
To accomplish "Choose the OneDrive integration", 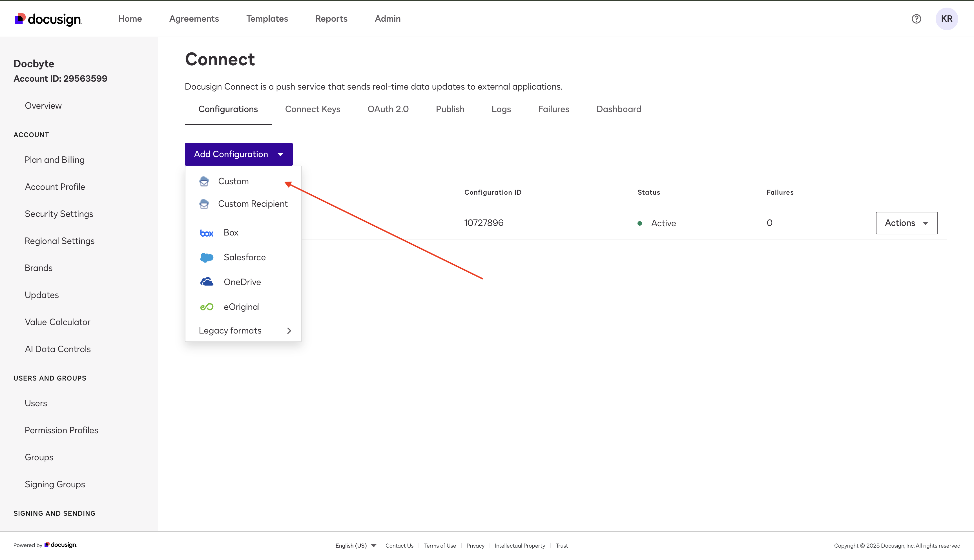I will (242, 281).
